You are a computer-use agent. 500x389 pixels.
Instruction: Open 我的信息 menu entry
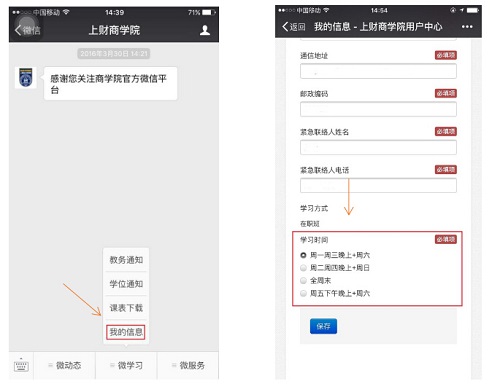coord(126,332)
